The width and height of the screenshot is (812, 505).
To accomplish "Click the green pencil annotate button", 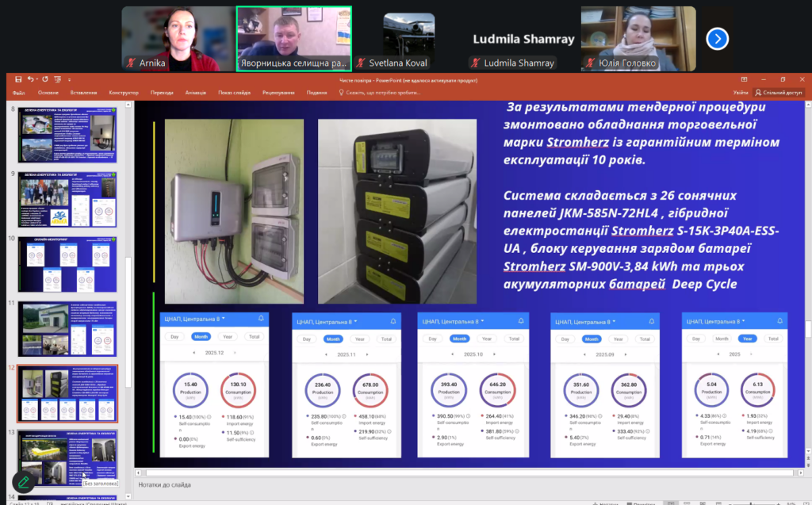I will click(x=24, y=480).
